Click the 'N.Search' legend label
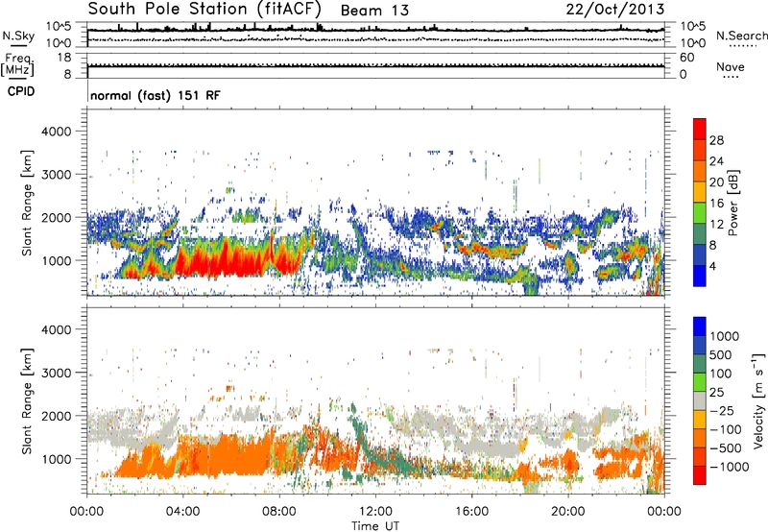The width and height of the screenshot is (768, 532). click(x=741, y=36)
